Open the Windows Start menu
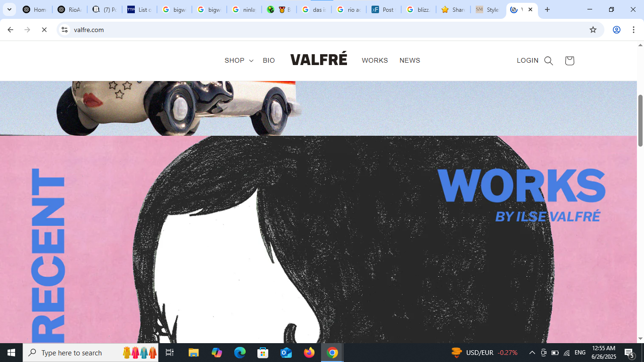 11,353
